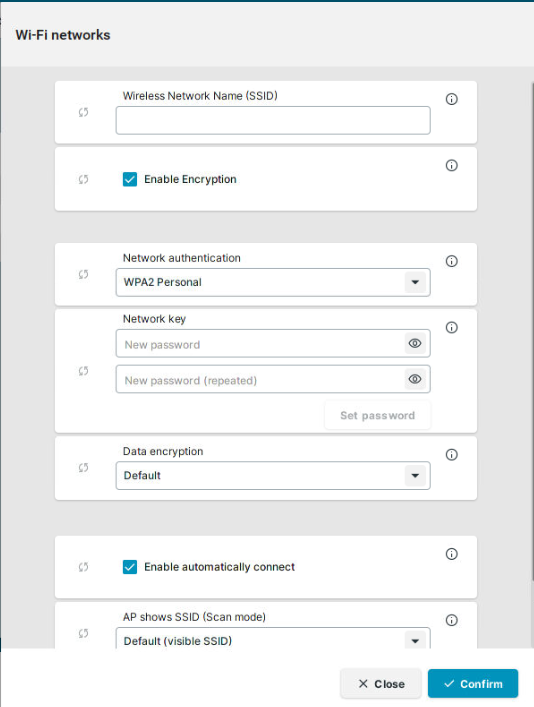Viewport: 534px width, 707px height.
Task: Reset icon next to SSID field
Action: click(83, 112)
